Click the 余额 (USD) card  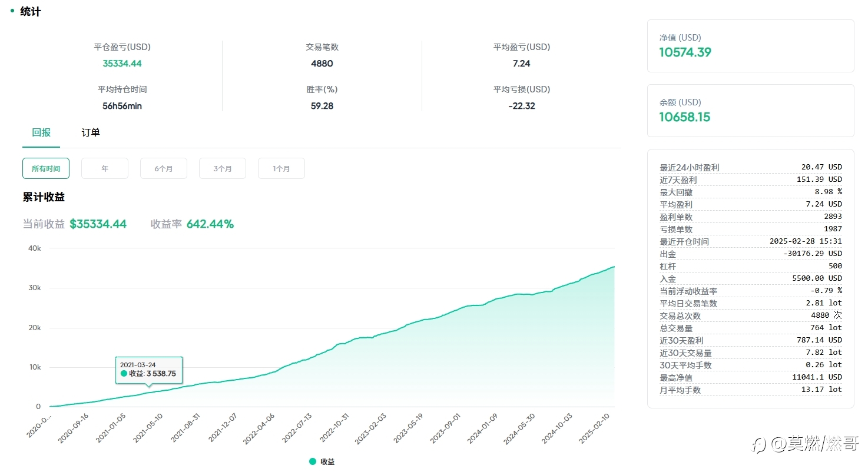tap(751, 111)
